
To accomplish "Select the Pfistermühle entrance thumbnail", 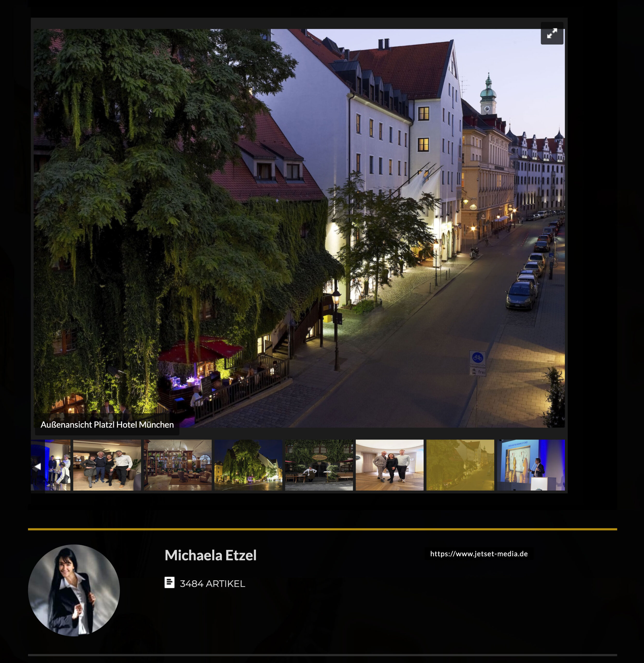I will click(x=319, y=465).
